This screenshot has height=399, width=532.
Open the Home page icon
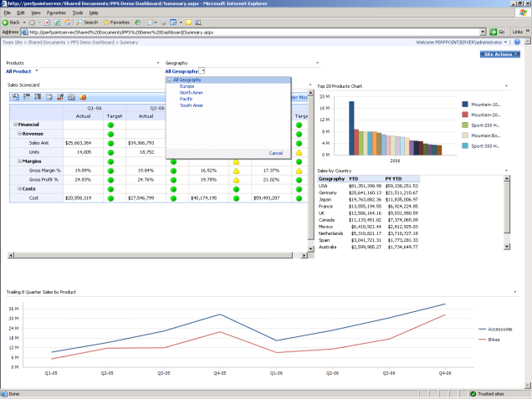pos(68,23)
